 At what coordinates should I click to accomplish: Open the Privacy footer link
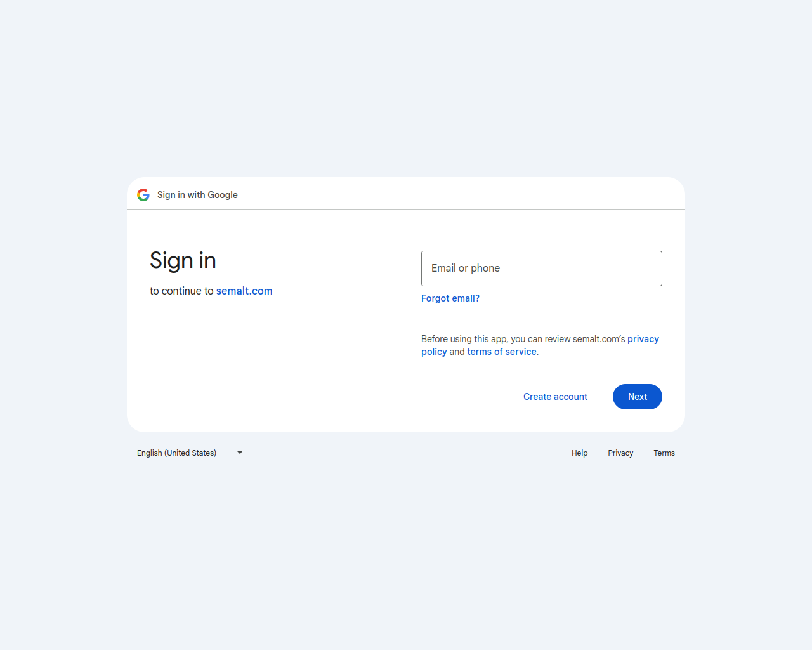[x=620, y=453]
